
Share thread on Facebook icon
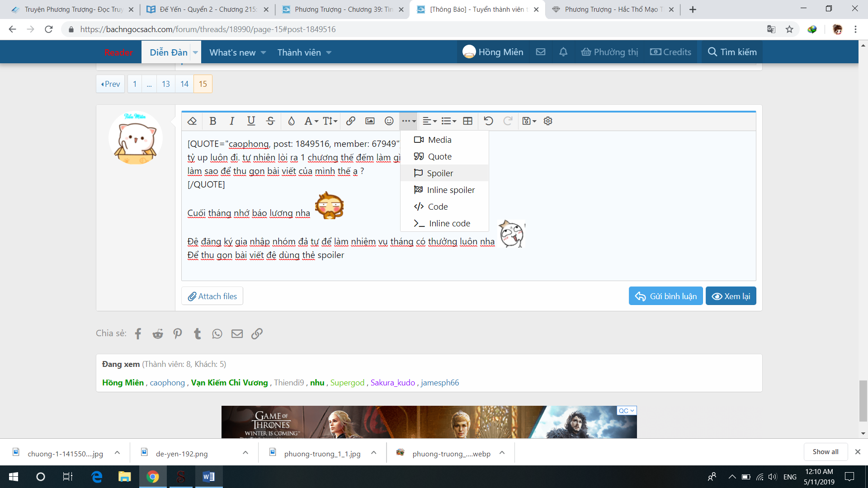[x=138, y=334]
